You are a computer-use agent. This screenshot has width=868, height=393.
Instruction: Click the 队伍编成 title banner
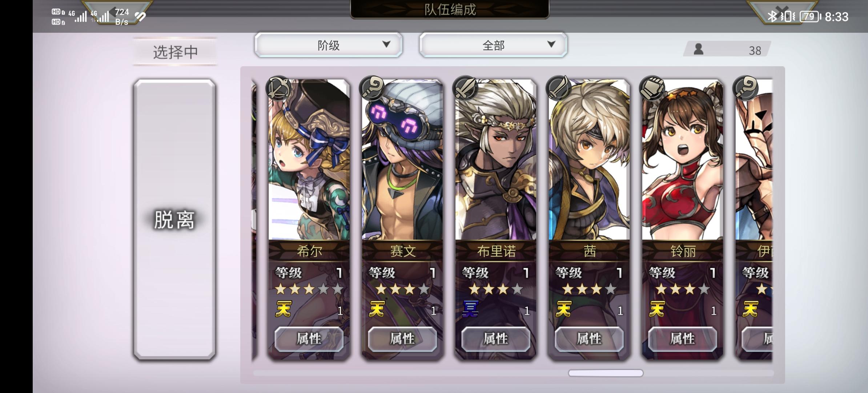(x=450, y=9)
